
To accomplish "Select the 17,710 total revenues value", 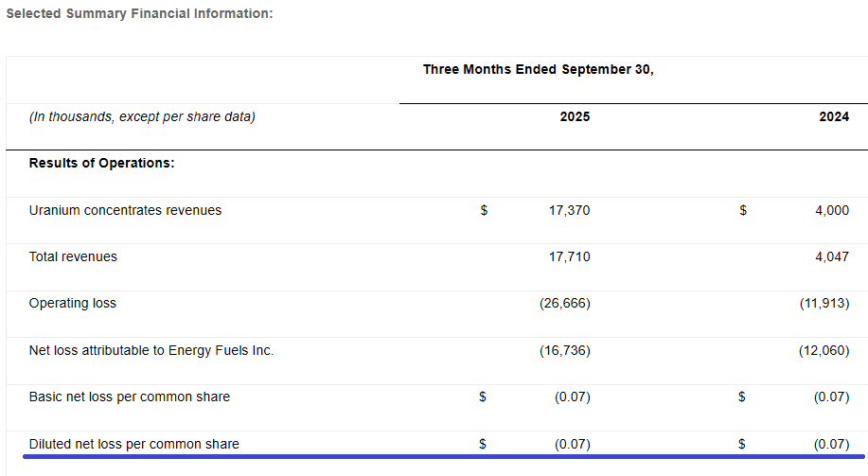I will coord(569,256).
